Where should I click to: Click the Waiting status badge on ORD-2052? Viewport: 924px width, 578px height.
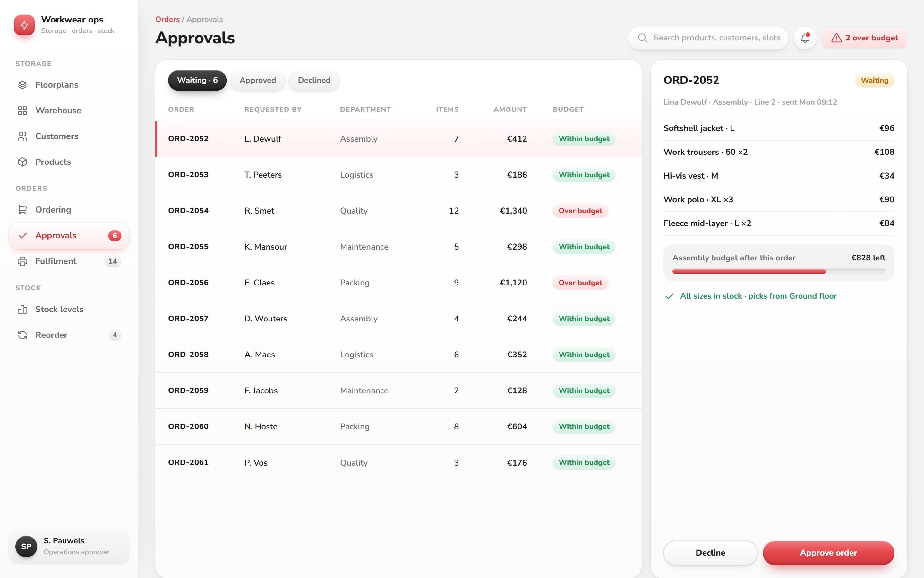874,80
